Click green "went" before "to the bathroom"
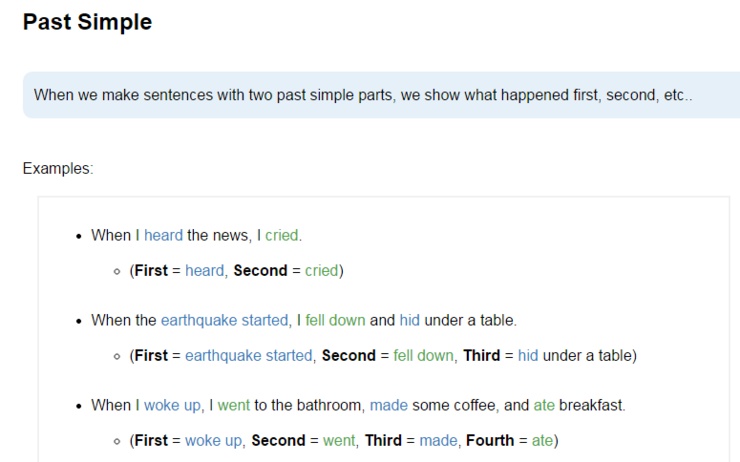Viewport: 740px width, 462px height. [x=233, y=406]
